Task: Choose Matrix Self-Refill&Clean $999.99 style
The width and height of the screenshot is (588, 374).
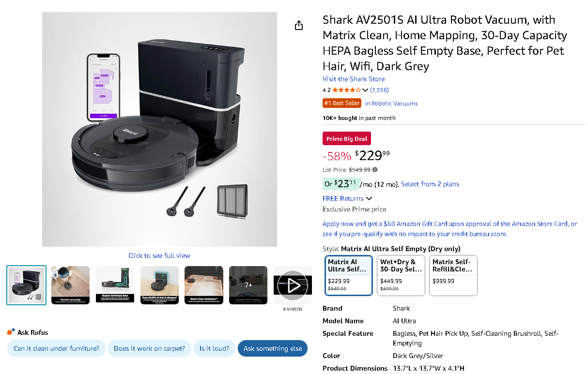Action: click(x=453, y=275)
